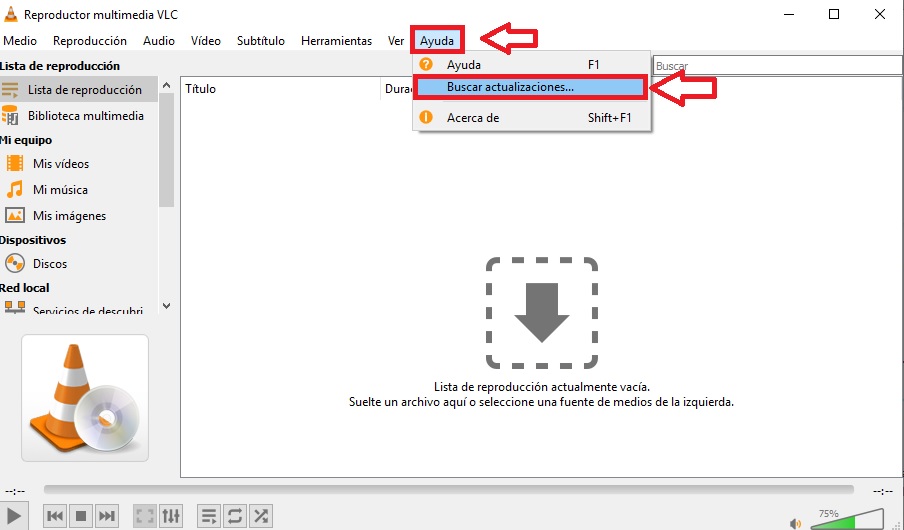Mute audio with the speaker icon
The width and height of the screenshot is (904, 530).
click(796, 522)
